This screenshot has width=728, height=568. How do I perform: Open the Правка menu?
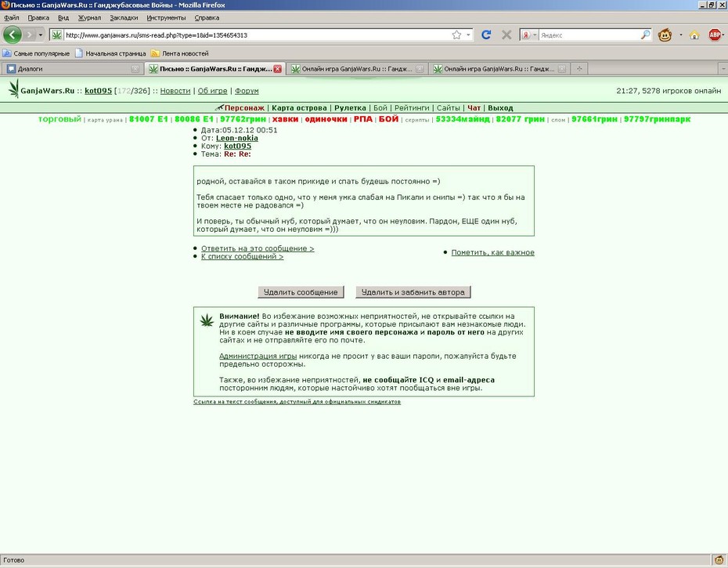coord(38,18)
